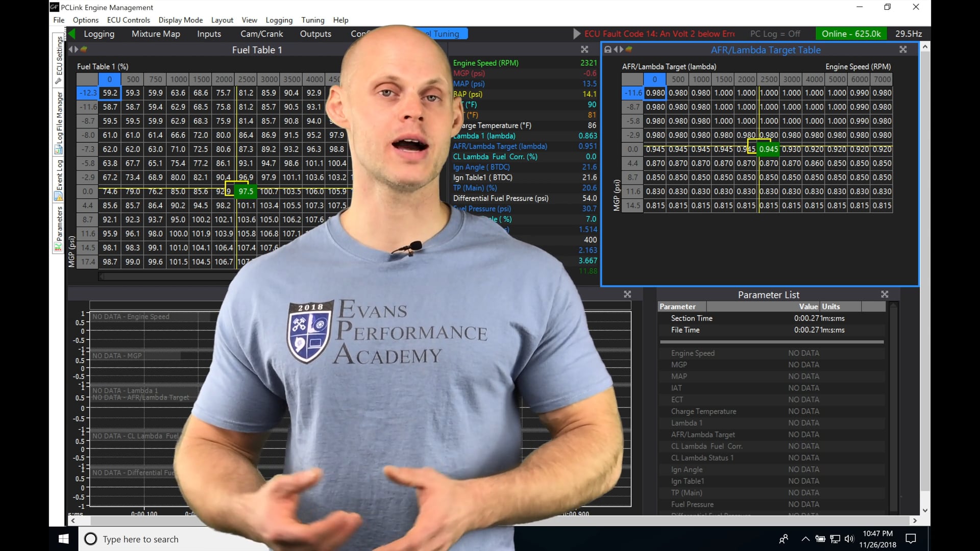Switch AFR/Lambda Target Table to 3D view
980x551 pixels.
click(x=630, y=49)
